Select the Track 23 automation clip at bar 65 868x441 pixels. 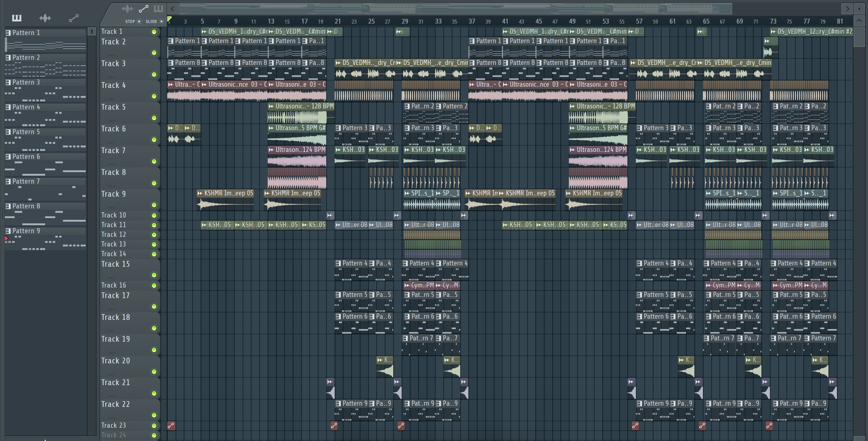(x=702, y=426)
